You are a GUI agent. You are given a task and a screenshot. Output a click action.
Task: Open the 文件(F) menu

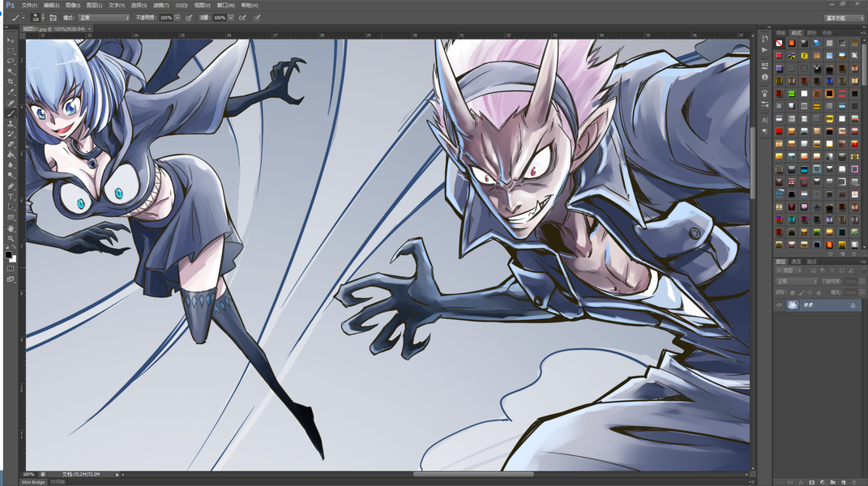[29, 5]
